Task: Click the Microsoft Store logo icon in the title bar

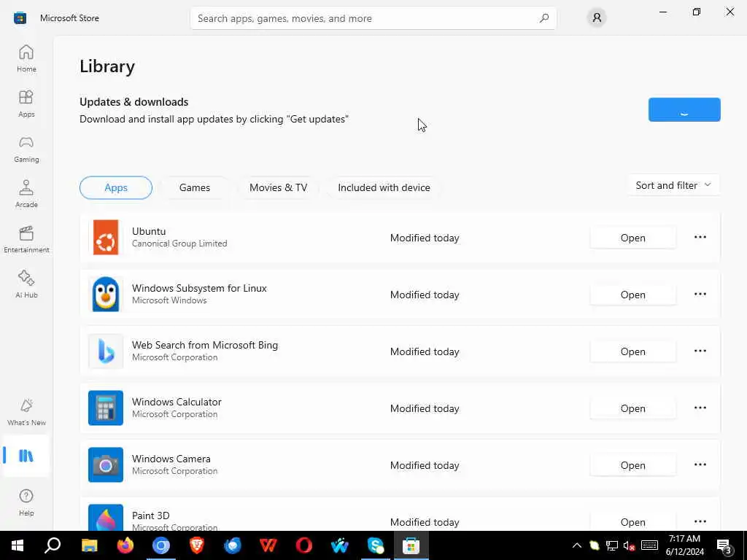Action: point(20,18)
